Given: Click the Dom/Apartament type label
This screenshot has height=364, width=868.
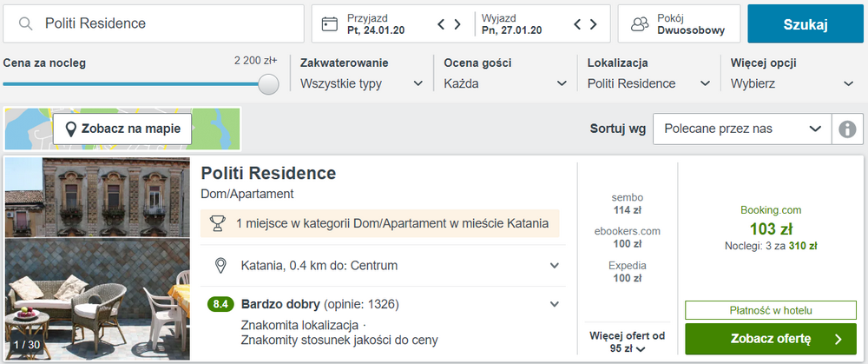Looking at the screenshot, I should tap(247, 194).
